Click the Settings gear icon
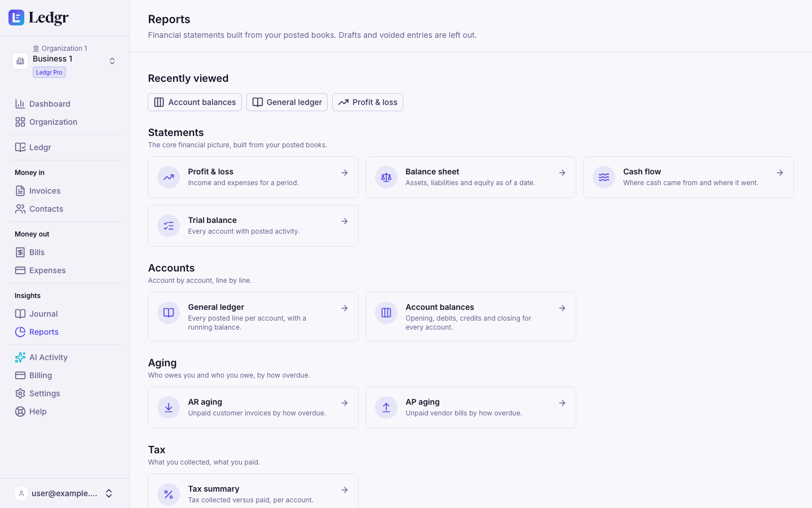Viewport: 812px width, 508px height. tap(20, 393)
